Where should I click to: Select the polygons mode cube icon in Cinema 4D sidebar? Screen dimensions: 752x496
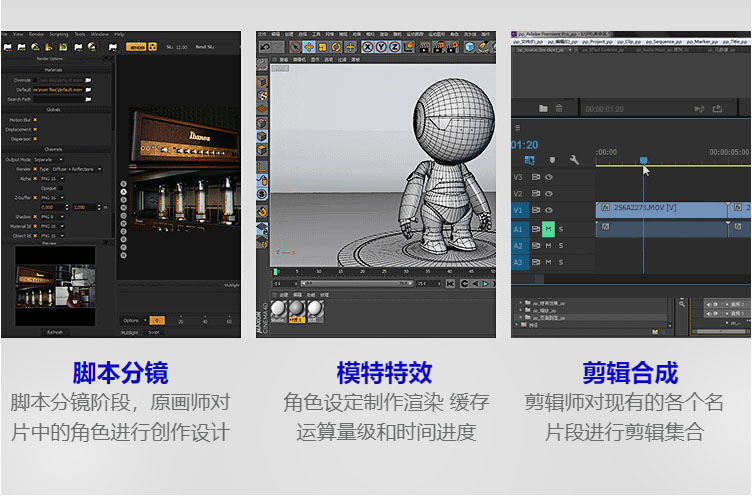click(x=262, y=150)
